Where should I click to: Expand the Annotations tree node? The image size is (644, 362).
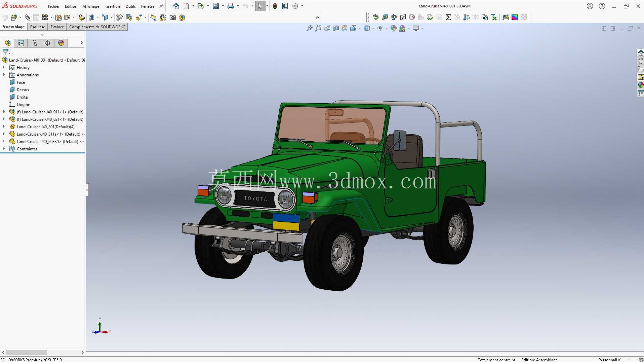[x=4, y=75]
